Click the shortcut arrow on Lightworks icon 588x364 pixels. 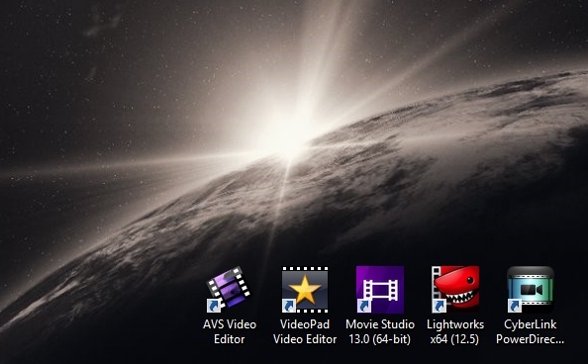[x=439, y=306]
